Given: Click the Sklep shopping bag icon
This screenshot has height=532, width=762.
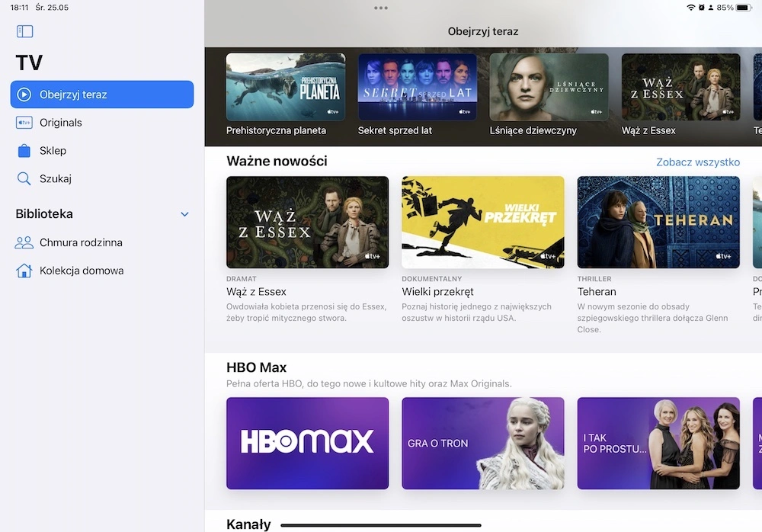Looking at the screenshot, I should pyautogui.click(x=24, y=151).
